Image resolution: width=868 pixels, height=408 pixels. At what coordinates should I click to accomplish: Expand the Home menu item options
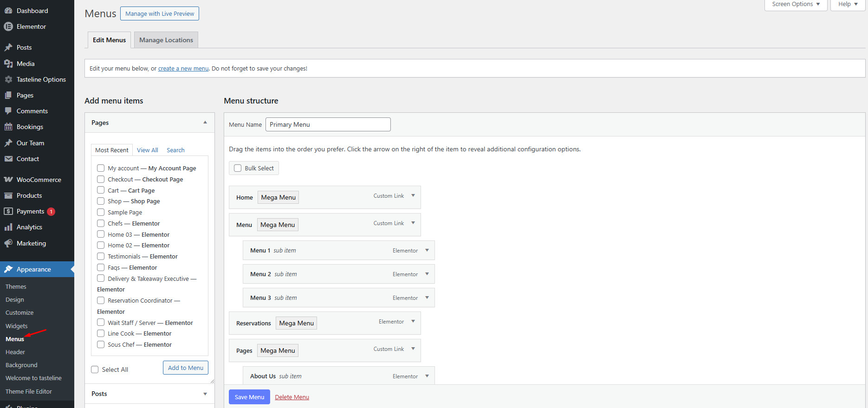pos(413,196)
